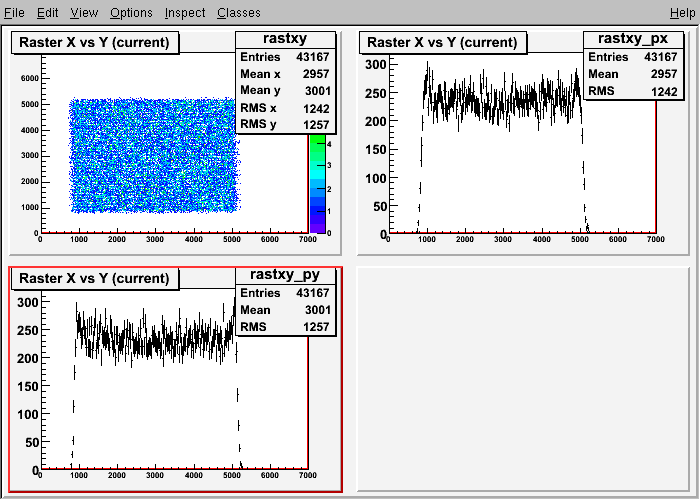Open the Edit menu

(x=47, y=12)
